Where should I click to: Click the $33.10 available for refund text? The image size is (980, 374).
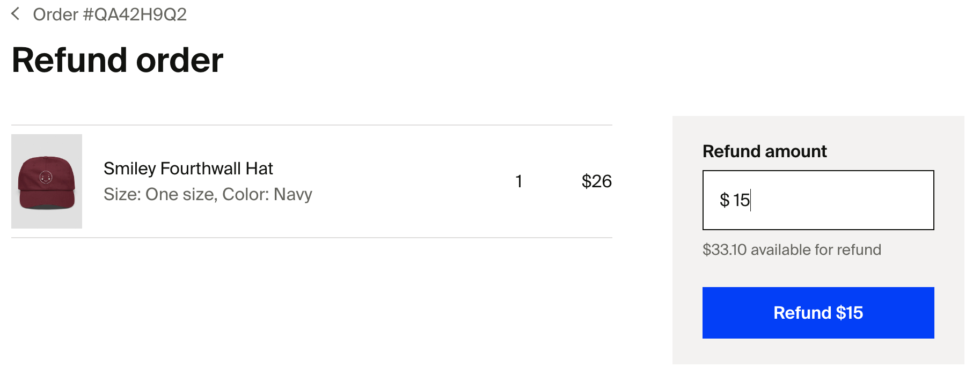coord(792,250)
